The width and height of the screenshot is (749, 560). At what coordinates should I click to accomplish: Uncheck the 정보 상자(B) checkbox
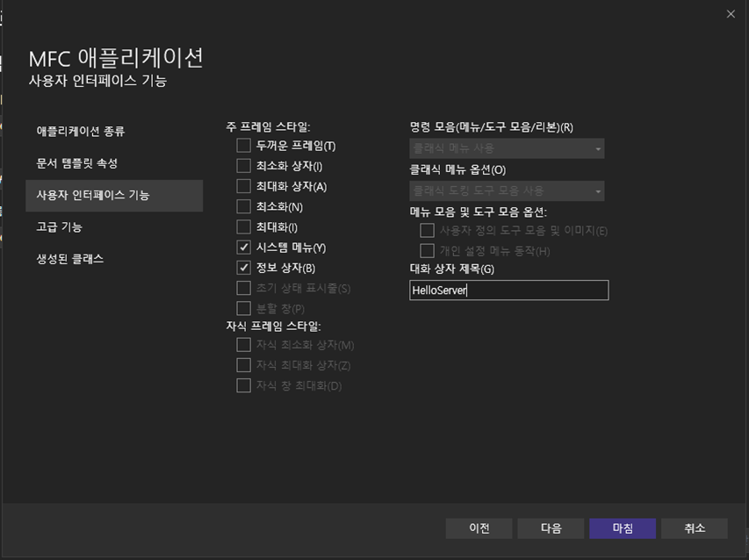[x=243, y=268]
